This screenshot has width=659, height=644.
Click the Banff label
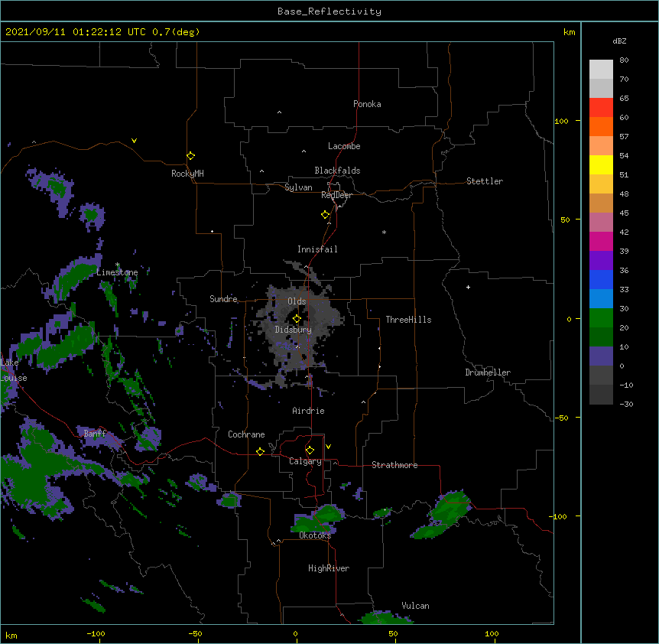(95, 434)
